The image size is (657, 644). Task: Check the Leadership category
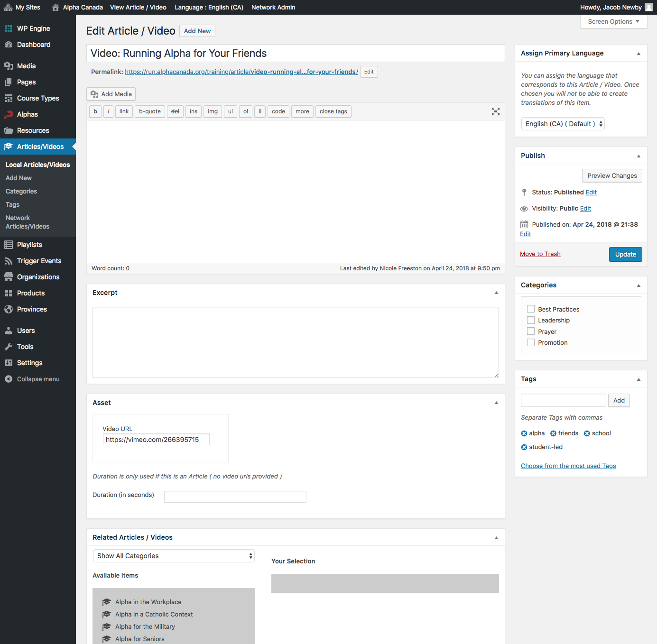pos(531,320)
